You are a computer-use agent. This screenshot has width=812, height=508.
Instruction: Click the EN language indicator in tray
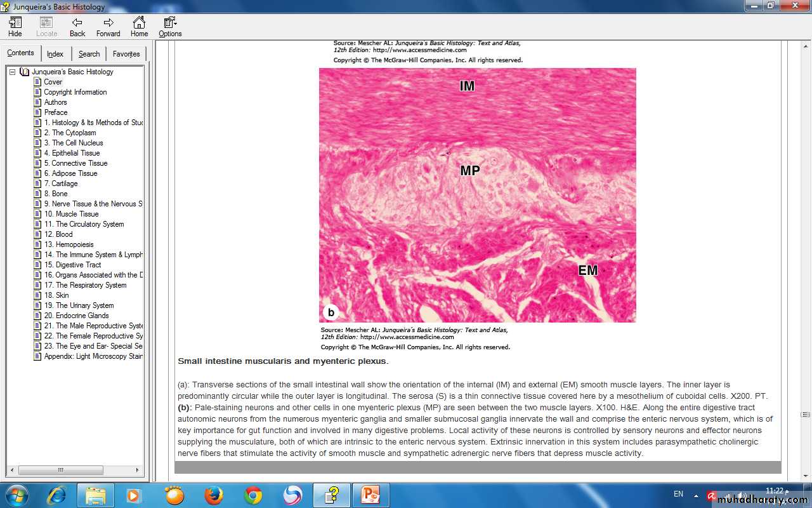click(678, 494)
